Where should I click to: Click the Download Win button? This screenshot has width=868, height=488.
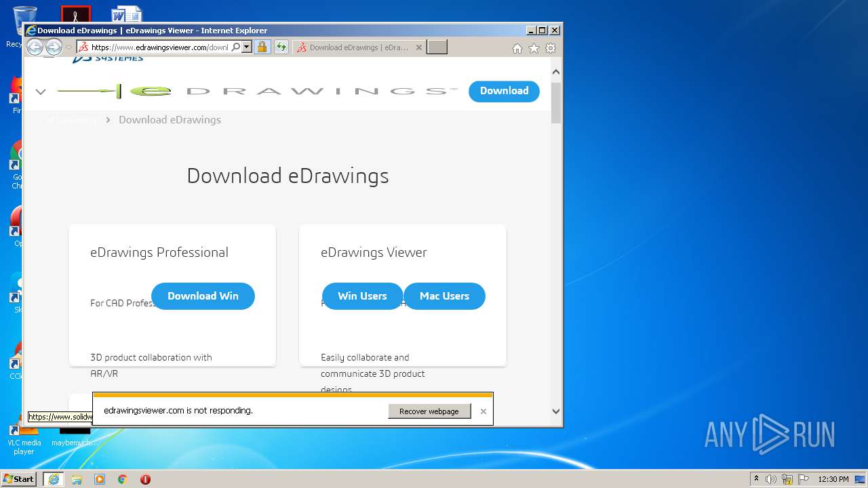(x=203, y=296)
